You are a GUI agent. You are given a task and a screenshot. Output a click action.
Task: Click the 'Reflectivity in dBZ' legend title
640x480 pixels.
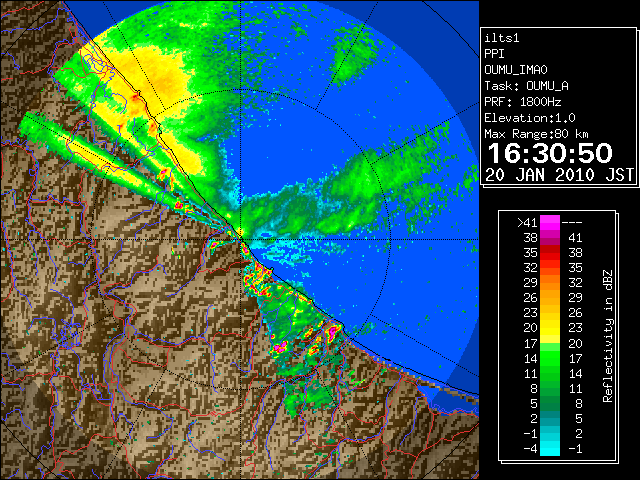[x=608, y=336]
